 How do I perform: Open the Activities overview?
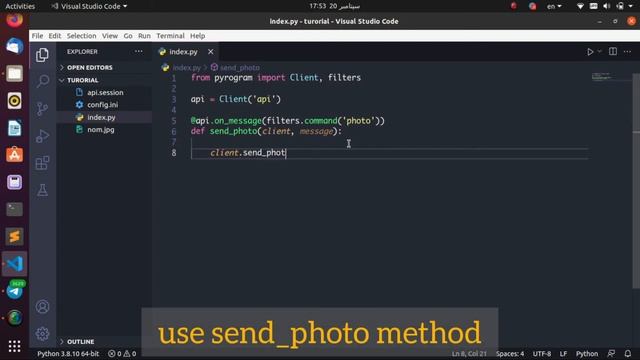pyautogui.click(x=20, y=6)
